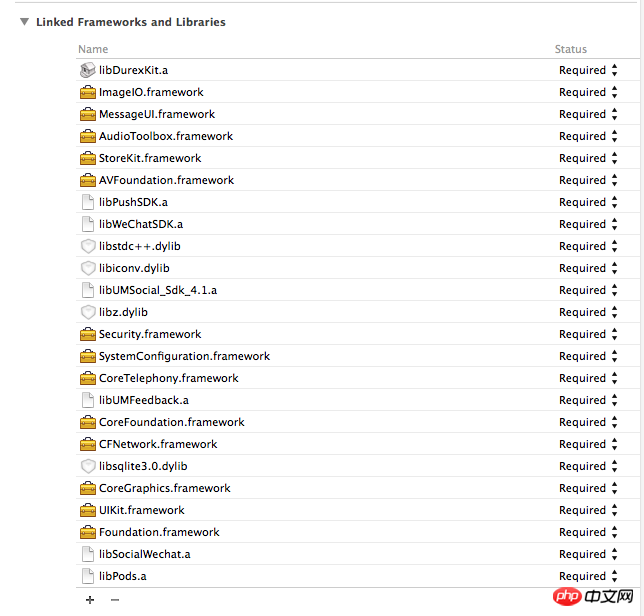Select the libSocialWechat.a row text
The width and height of the screenshot is (644, 616).
point(145,554)
